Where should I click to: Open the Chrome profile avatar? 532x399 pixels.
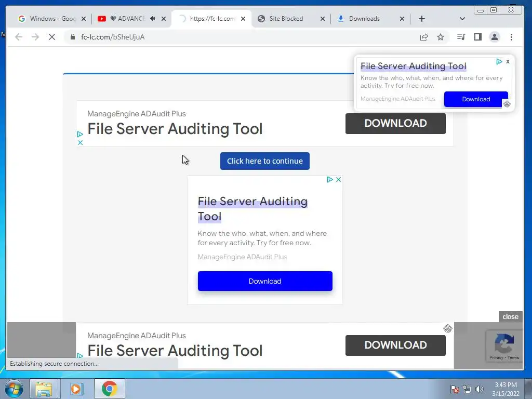pyautogui.click(x=495, y=37)
